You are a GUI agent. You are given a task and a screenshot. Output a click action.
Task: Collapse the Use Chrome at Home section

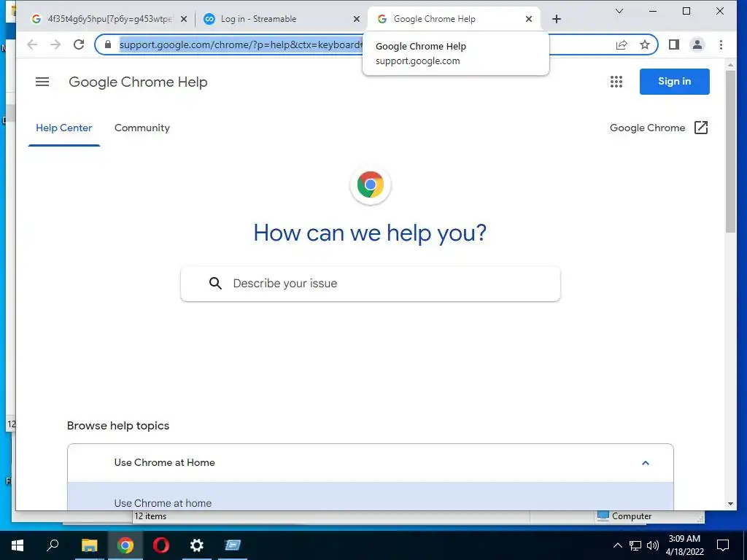(371, 463)
